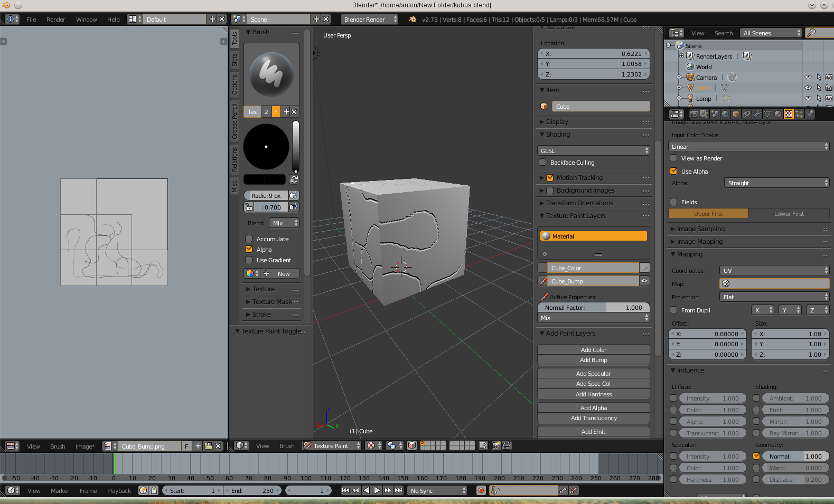Enable pressure sensitivity for brush radius
Viewport: 834px width, 504px height.
point(294,195)
